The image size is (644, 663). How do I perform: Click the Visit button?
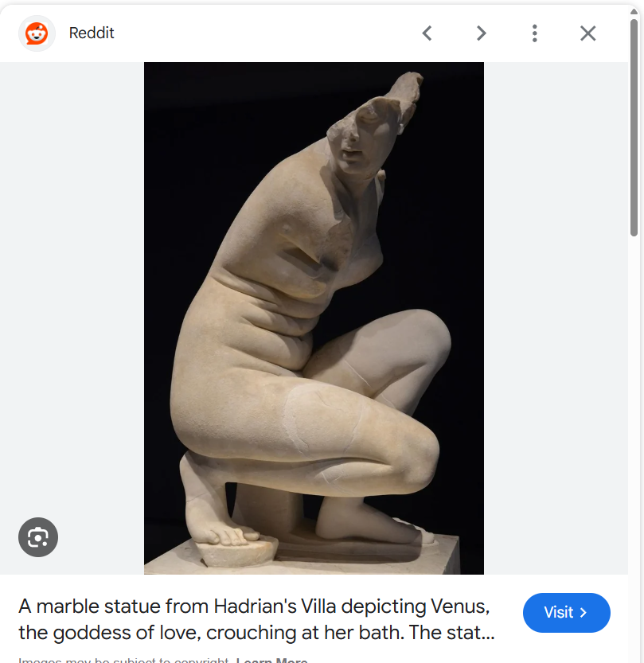pos(566,613)
